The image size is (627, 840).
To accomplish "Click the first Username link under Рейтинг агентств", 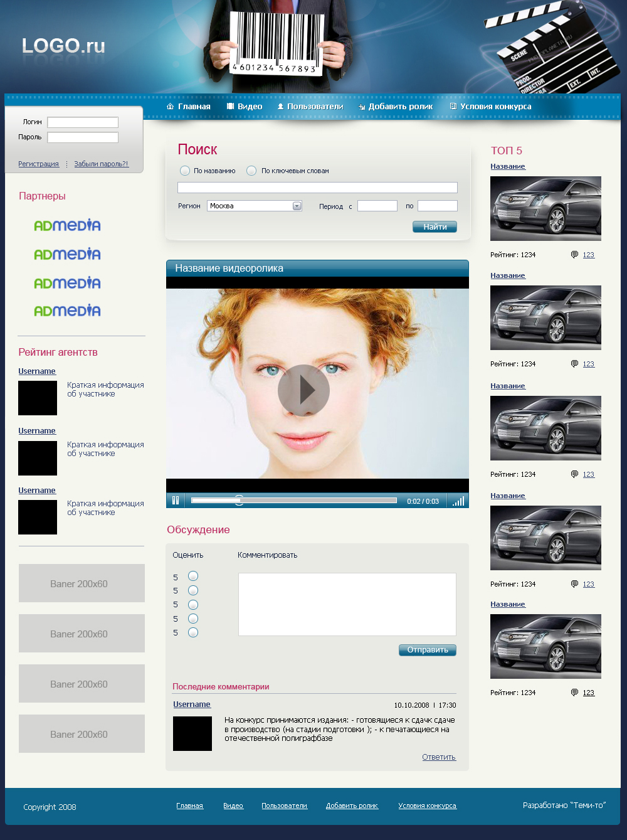I will pos(37,371).
